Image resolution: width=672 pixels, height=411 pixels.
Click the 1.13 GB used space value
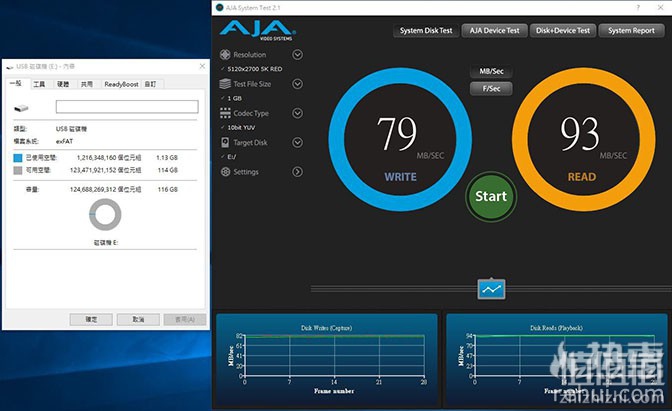point(167,158)
